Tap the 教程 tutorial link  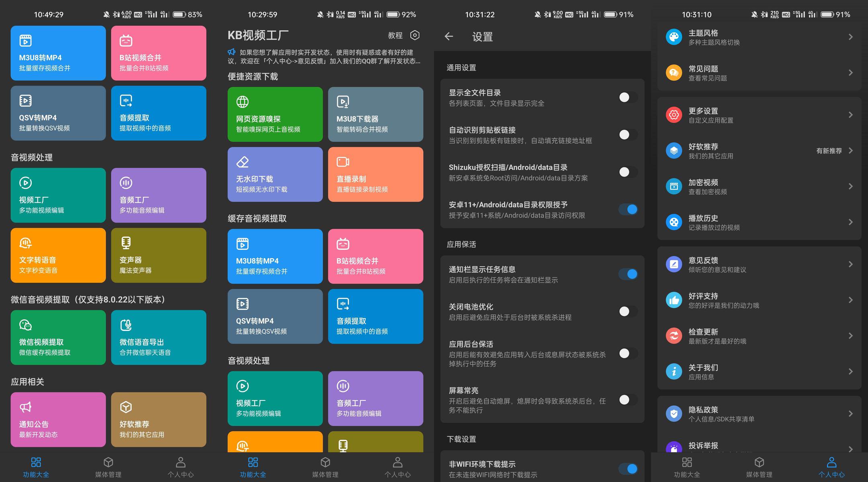(x=395, y=35)
